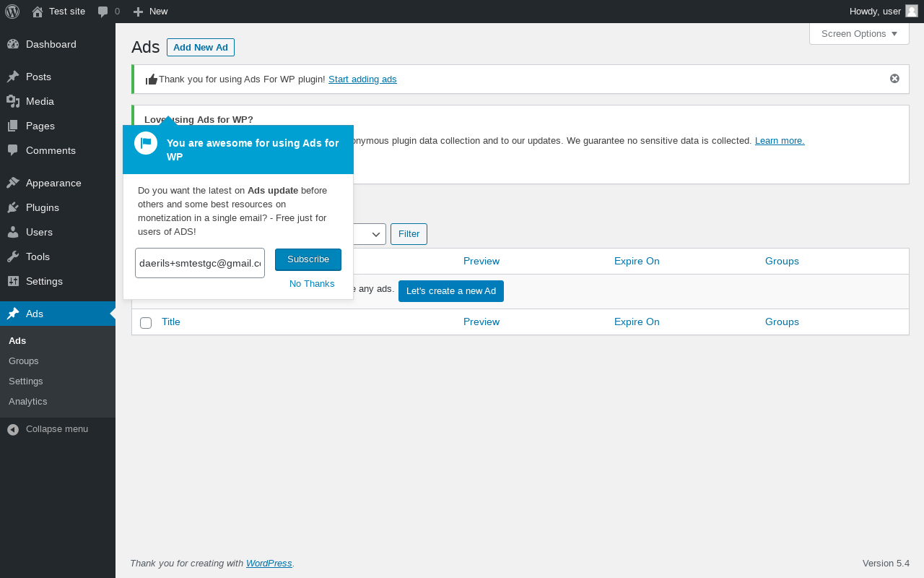This screenshot has height=578, width=924.
Task: Click the No Thanks link
Action: point(312,283)
